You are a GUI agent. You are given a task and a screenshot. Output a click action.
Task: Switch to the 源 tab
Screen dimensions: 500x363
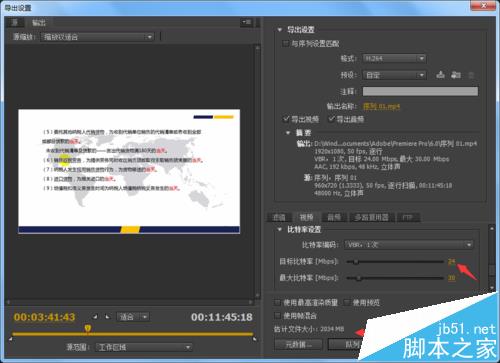tap(15, 22)
